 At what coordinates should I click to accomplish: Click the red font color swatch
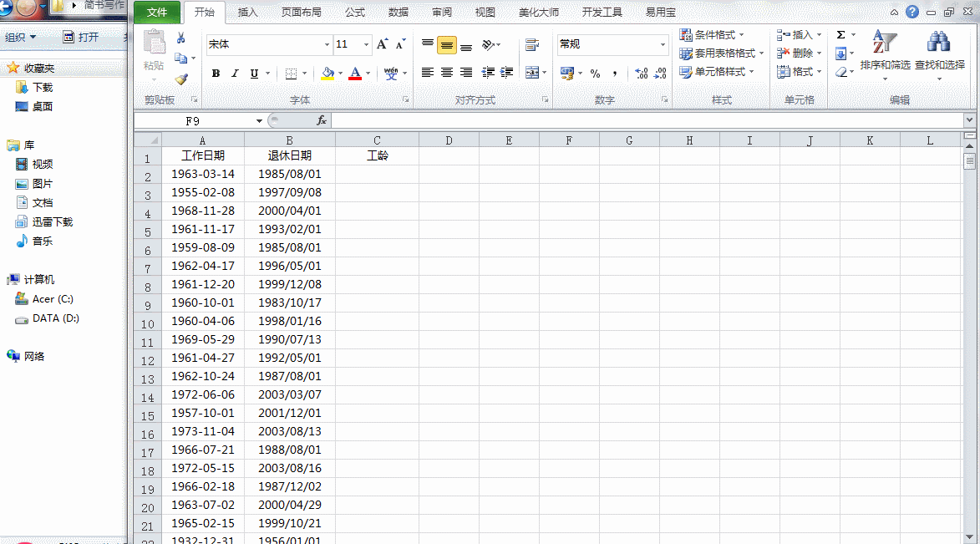pos(355,74)
